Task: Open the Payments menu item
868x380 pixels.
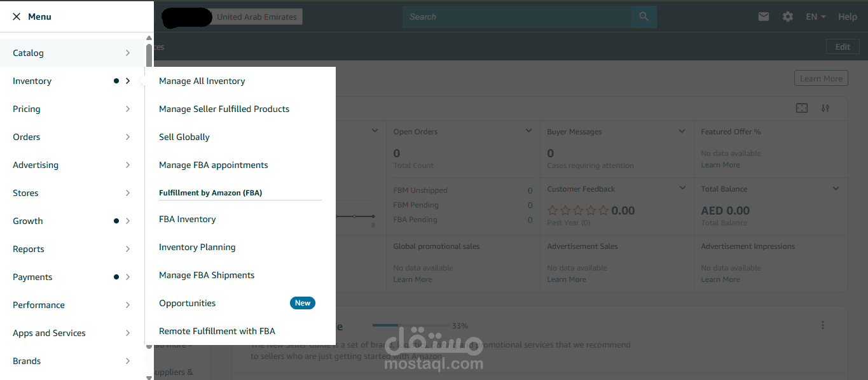Action: tap(72, 277)
